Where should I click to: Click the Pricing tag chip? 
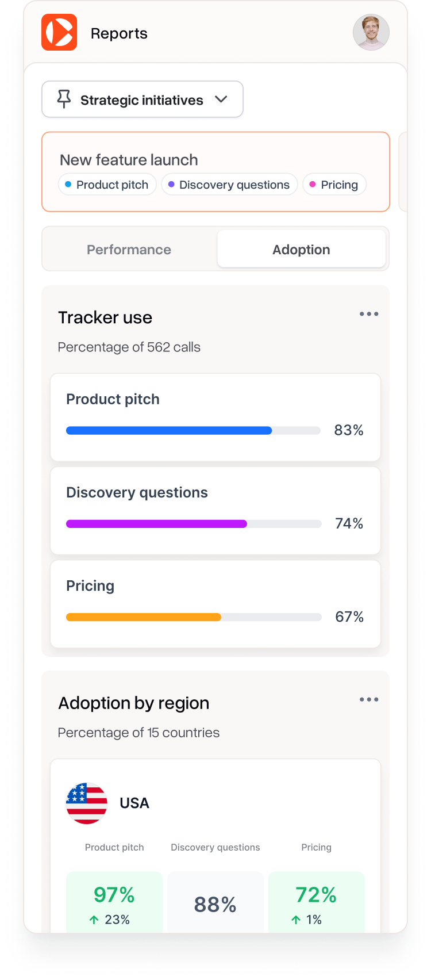[x=334, y=185]
